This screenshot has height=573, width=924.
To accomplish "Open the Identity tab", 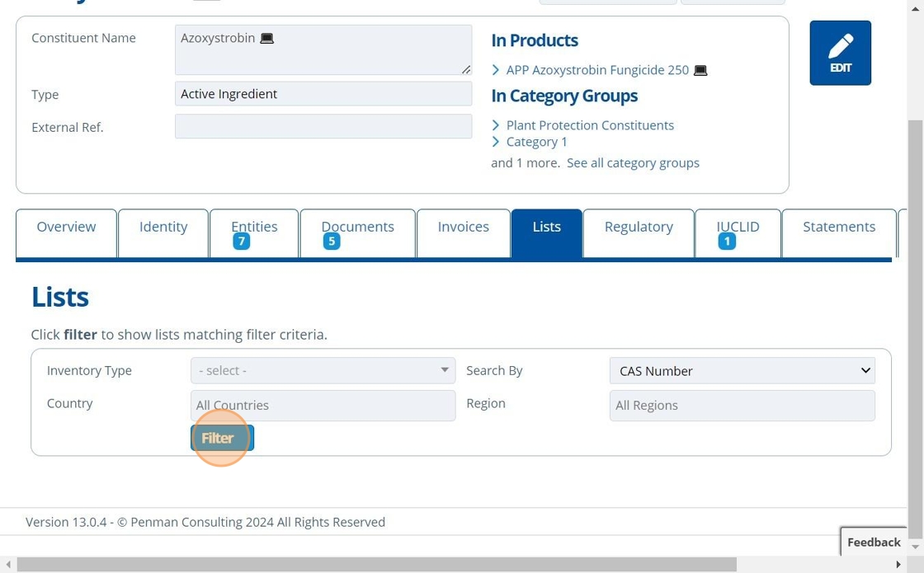I will click(x=163, y=227).
